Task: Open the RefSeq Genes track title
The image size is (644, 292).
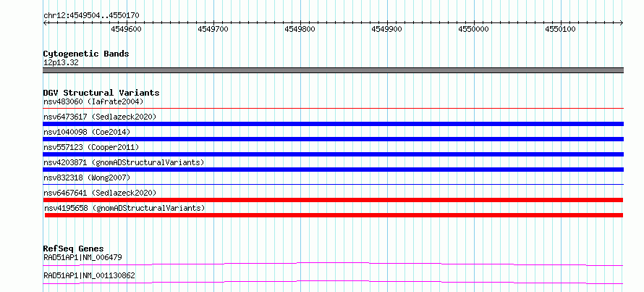Action: pos(74,249)
